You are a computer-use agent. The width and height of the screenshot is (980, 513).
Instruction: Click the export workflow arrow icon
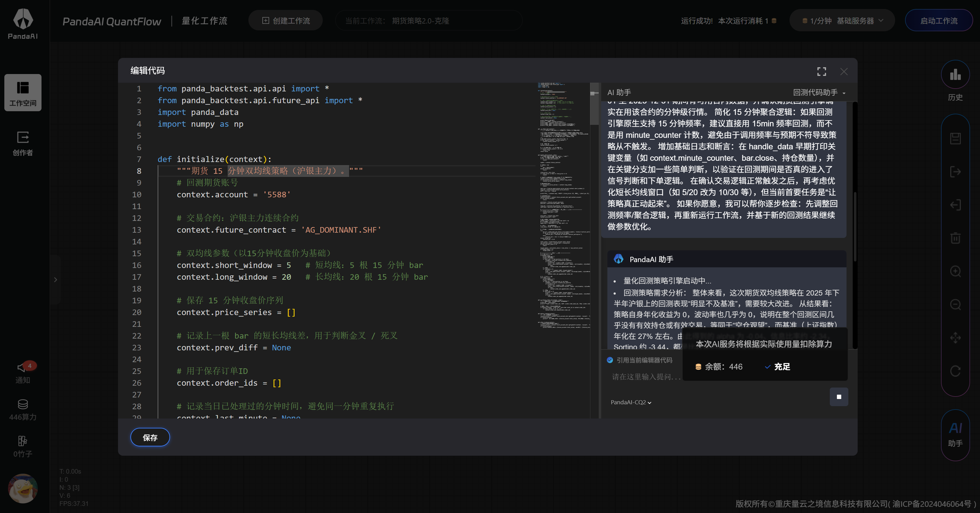coord(955,172)
